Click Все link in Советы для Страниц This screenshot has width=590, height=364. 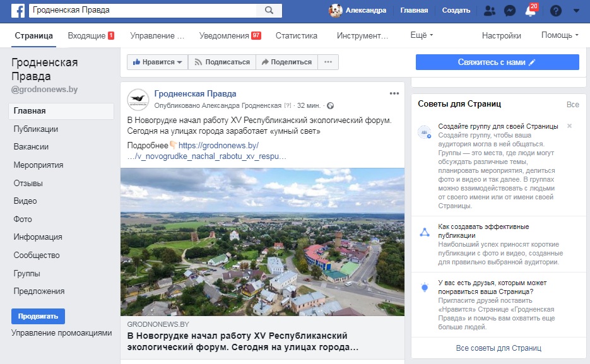[573, 105]
